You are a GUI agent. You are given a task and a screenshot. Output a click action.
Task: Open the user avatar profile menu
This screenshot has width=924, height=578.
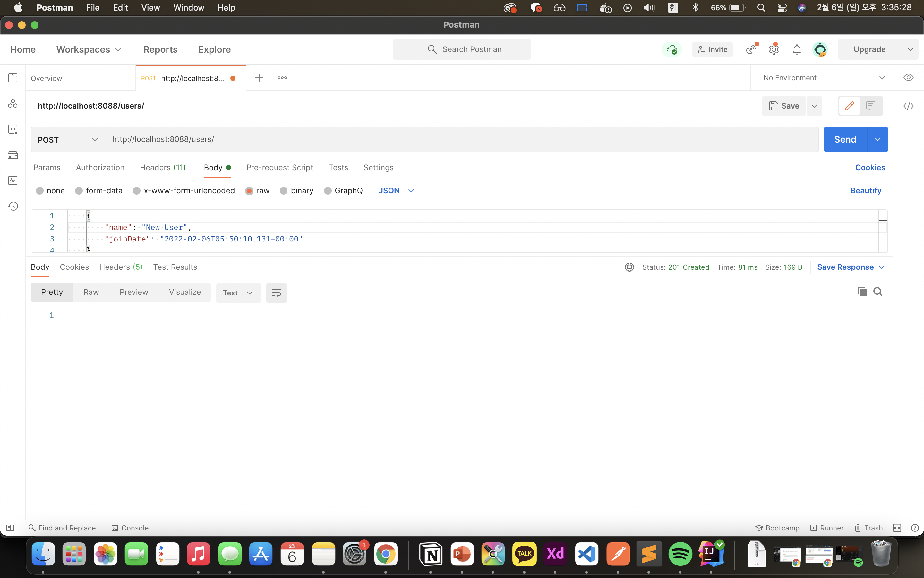pyautogui.click(x=820, y=49)
